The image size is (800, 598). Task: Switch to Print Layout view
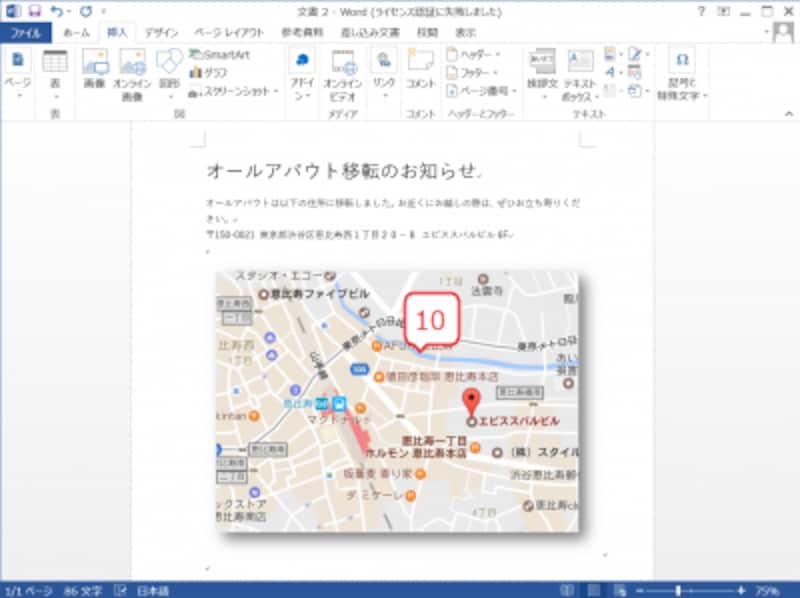593,590
